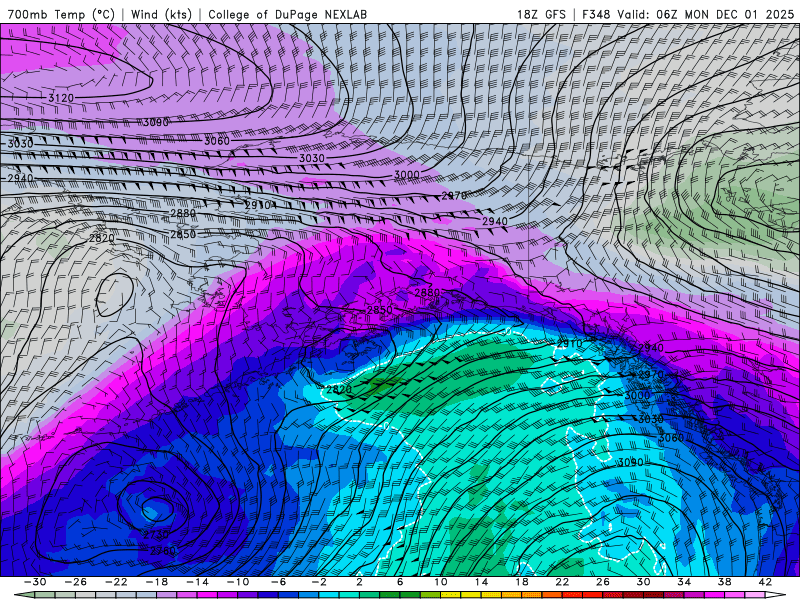Click the -2 colorbar tick label
Viewport: 800px width, 600px height.
[x=319, y=582]
